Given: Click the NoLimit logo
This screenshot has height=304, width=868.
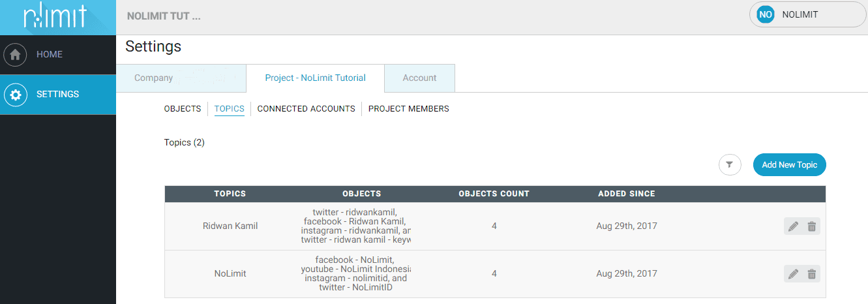Looking at the screenshot, I should tap(55, 16).
